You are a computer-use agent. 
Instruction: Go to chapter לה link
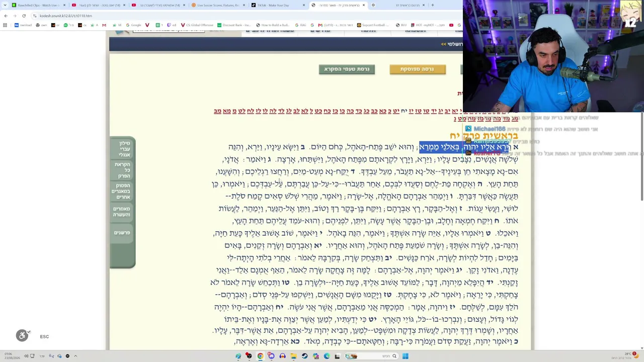click(x=273, y=111)
